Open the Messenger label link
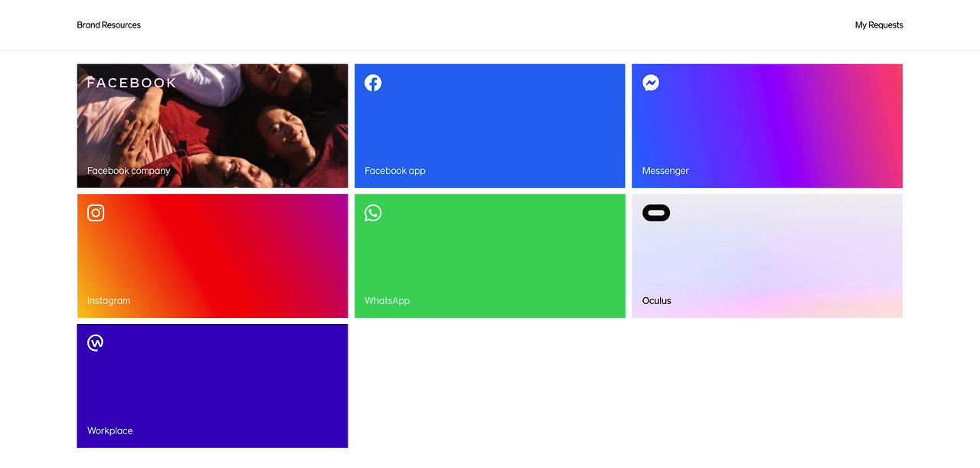980x468 pixels. coord(665,171)
